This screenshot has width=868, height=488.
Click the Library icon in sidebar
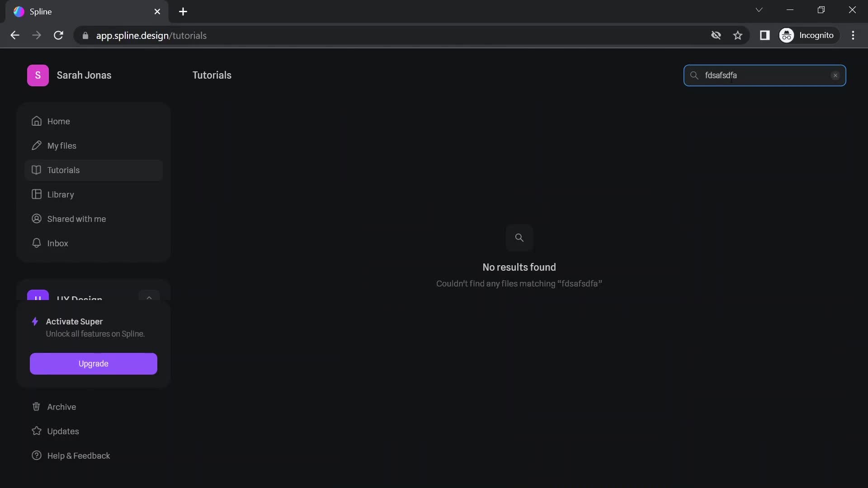pyautogui.click(x=36, y=194)
